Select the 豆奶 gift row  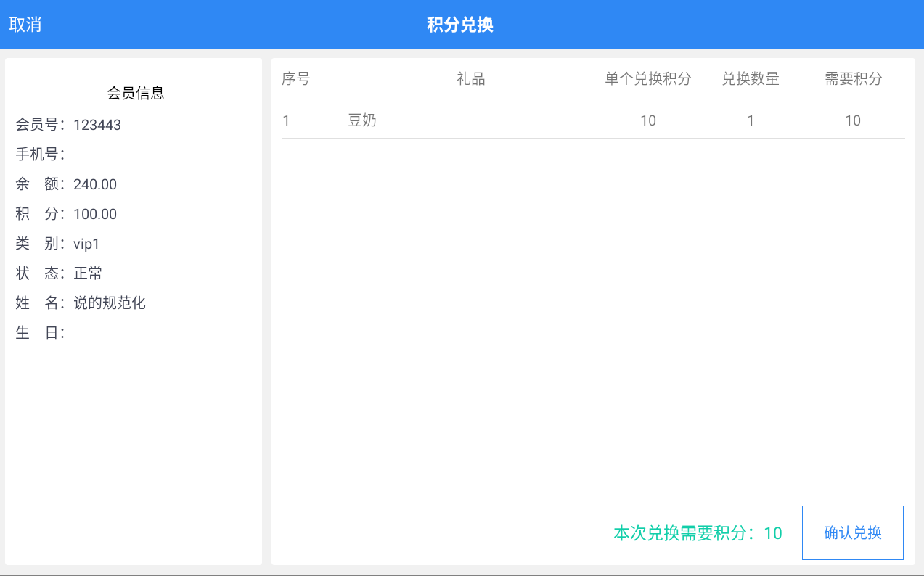pos(593,120)
